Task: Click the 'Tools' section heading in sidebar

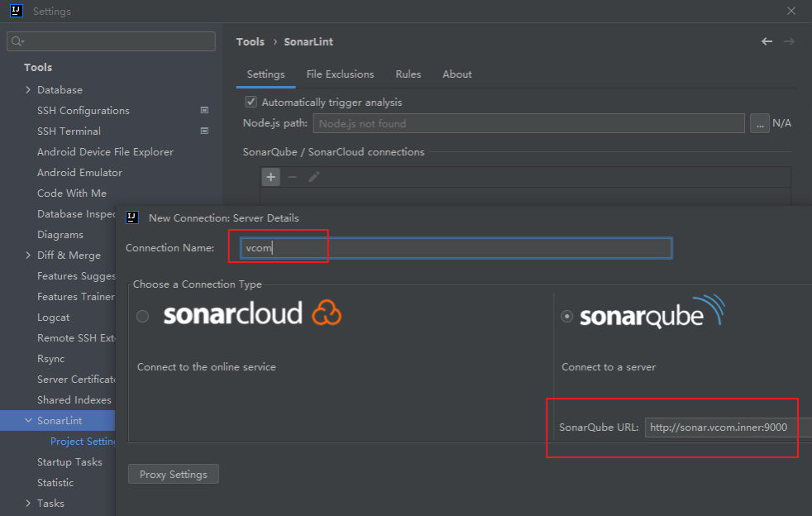Action: click(38, 67)
